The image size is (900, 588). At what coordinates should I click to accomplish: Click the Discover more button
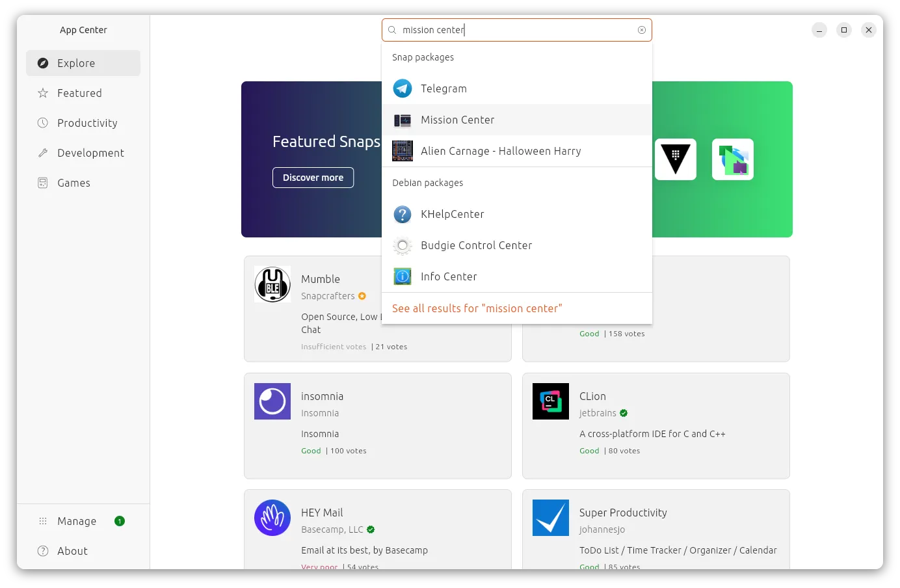[x=313, y=178]
